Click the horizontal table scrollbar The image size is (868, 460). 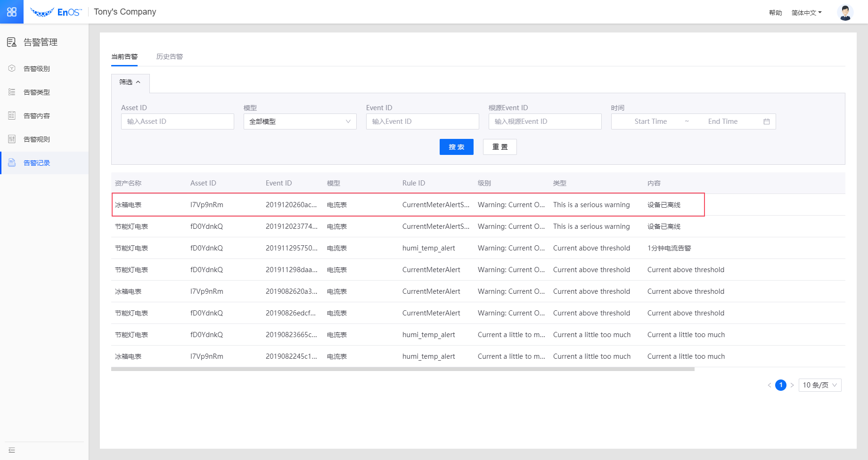(403, 369)
